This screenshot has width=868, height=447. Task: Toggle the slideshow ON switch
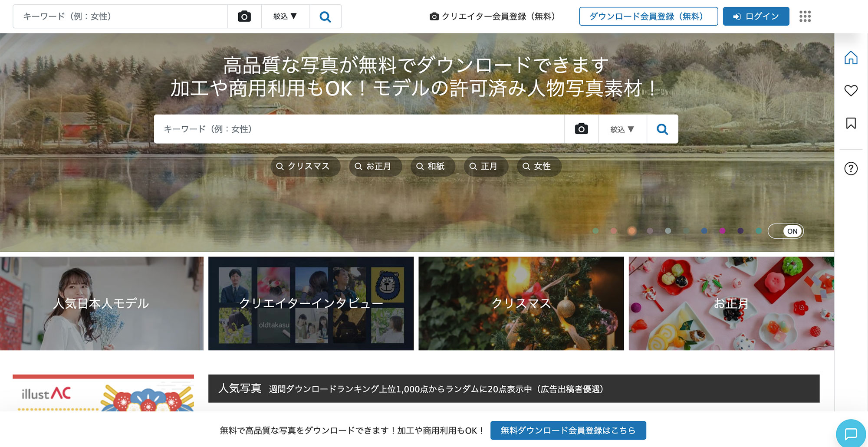point(786,231)
